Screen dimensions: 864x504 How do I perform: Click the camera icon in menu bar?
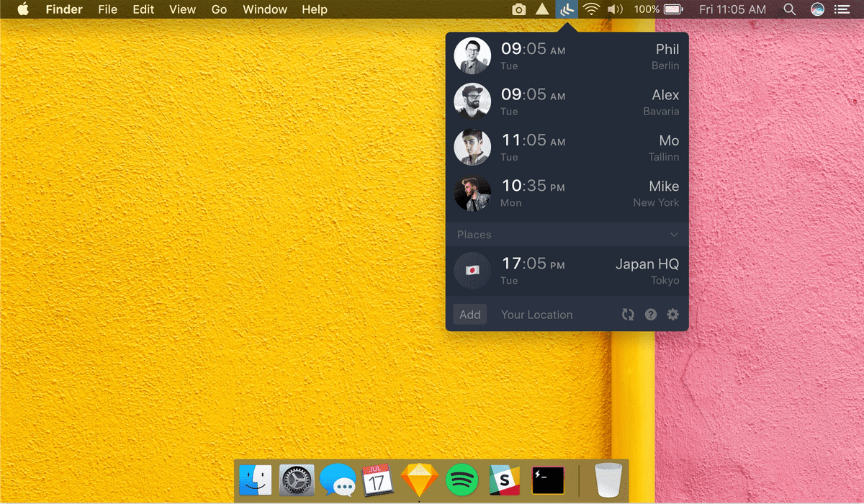point(518,9)
